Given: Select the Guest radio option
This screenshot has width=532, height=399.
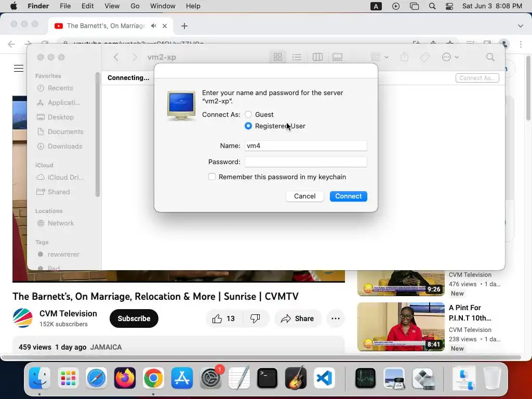Looking at the screenshot, I should (248, 115).
